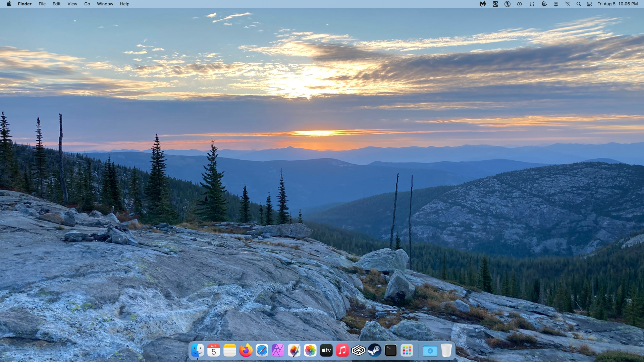644x362 pixels.
Task: Open the Wi-Fi status menu
Action: pyautogui.click(x=568, y=4)
